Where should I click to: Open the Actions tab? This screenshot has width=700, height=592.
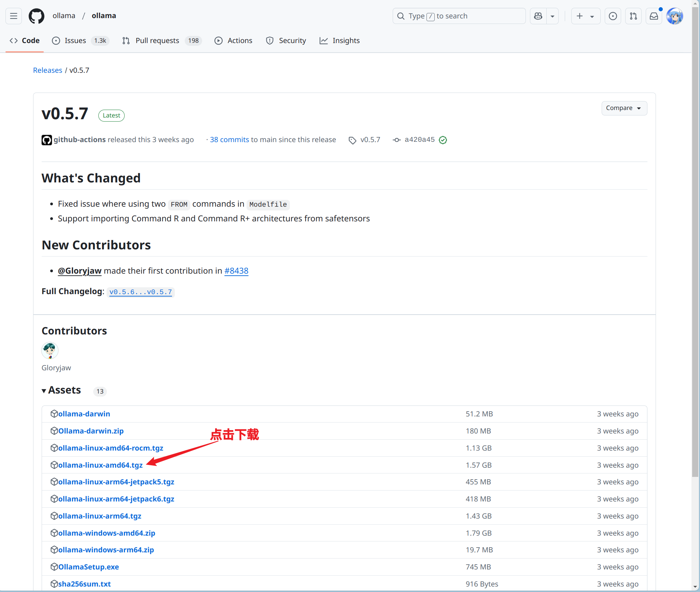click(234, 41)
